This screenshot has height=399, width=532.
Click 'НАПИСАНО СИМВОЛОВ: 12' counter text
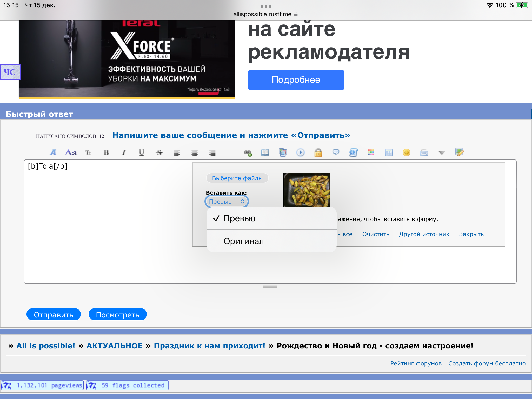(x=70, y=136)
